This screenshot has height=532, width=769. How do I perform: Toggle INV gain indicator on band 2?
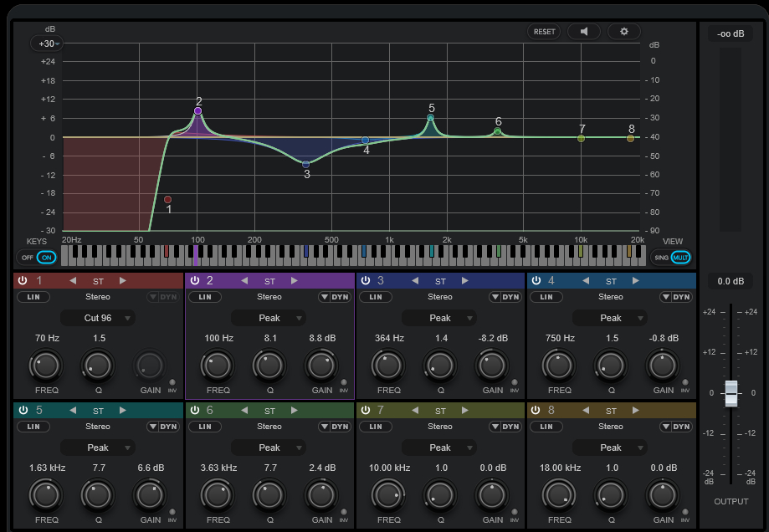(x=344, y=383)
